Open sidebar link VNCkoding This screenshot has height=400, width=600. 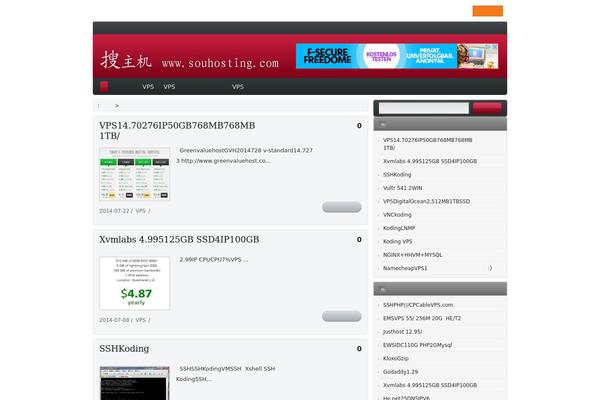tap(397, 215)
